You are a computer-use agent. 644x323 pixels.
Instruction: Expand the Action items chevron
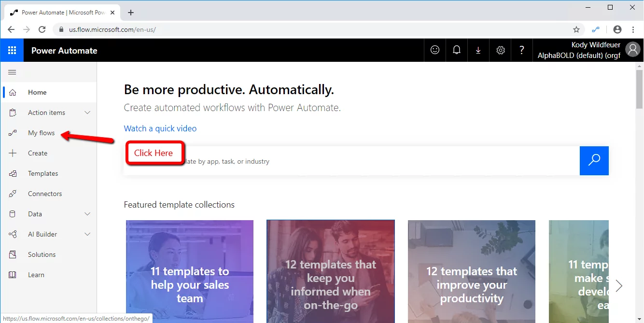pyautogui.click(x=87, y=112)
